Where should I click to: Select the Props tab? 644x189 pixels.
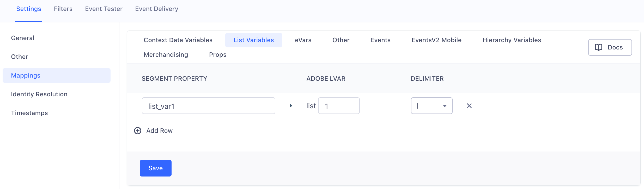218,55
